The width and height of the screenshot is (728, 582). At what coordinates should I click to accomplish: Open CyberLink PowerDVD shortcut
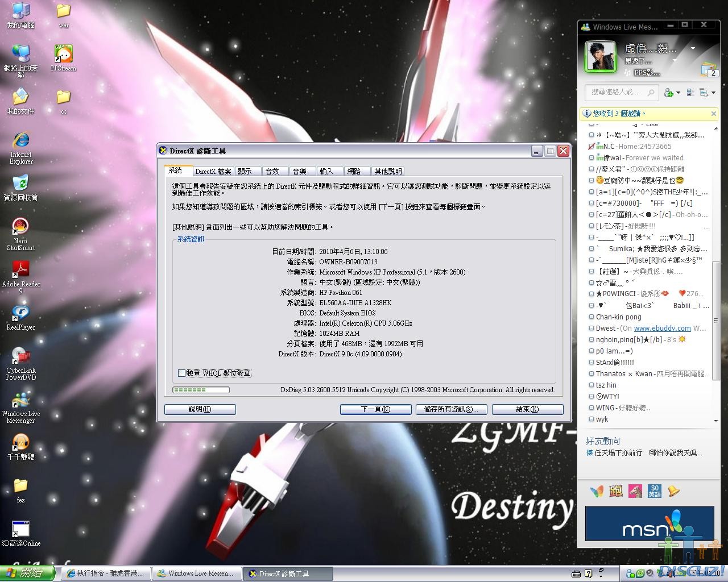21,364
